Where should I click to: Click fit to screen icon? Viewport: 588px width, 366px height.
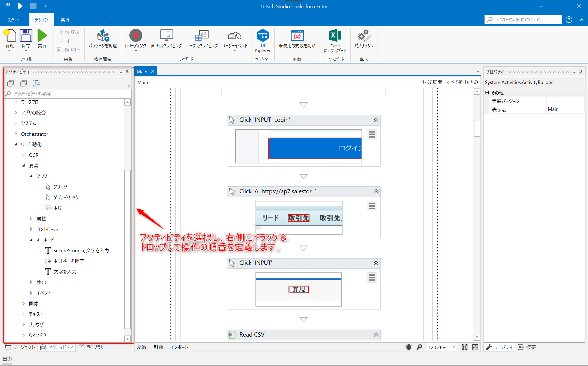tap(464, 347)
